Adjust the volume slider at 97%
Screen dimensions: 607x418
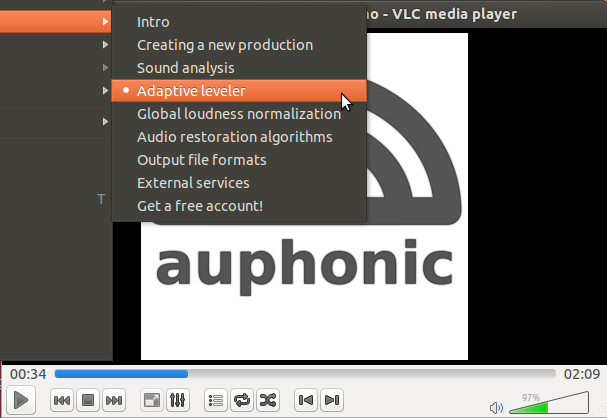pyautogui.click(x=549, y=403)
